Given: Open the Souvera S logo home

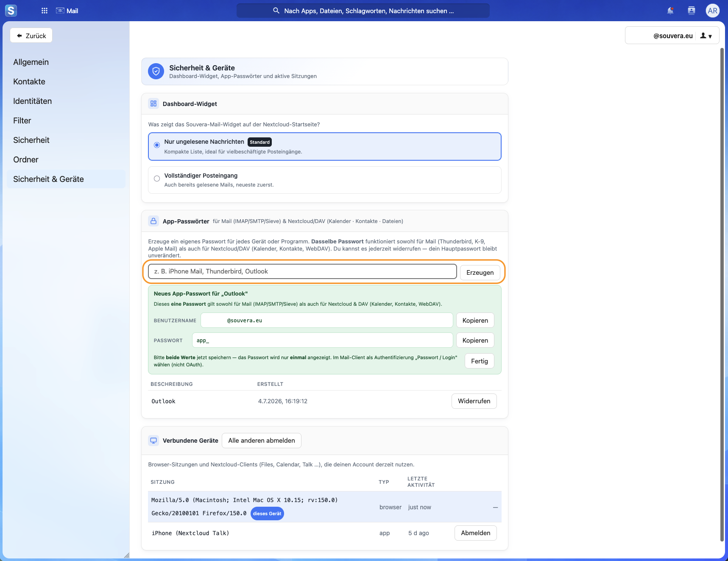Looking at the screenshot, I should 11,11.
